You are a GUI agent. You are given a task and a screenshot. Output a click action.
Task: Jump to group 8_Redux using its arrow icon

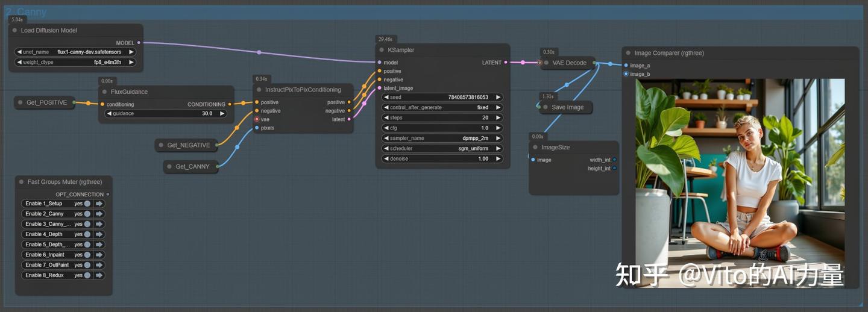pyautogui.click(x=99, y=275)
